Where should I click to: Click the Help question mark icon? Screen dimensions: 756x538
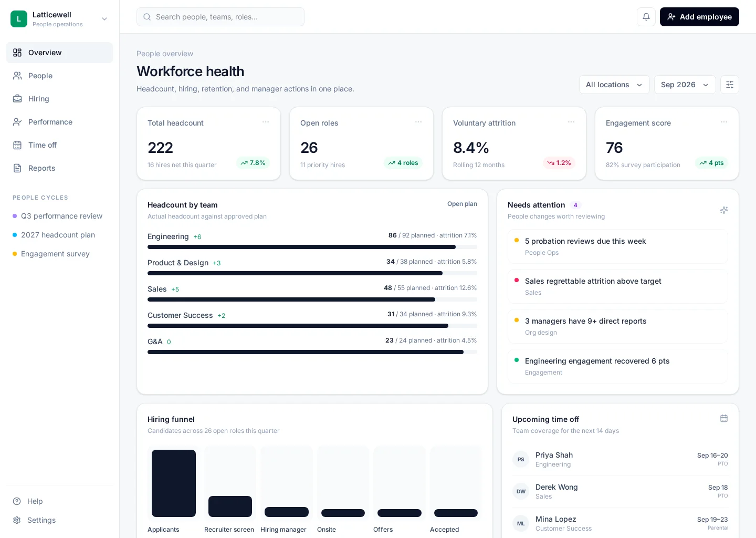click(17, 501)
